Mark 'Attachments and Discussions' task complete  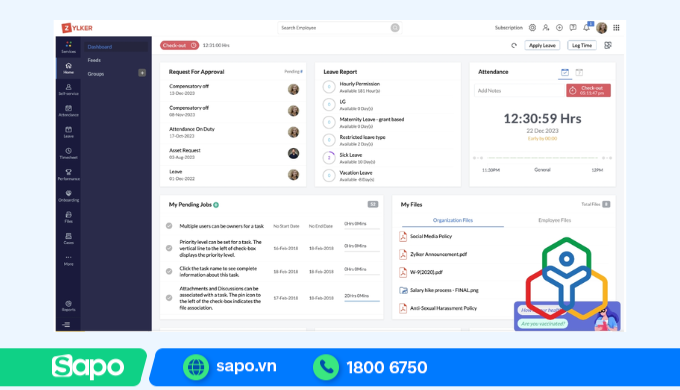169,298
